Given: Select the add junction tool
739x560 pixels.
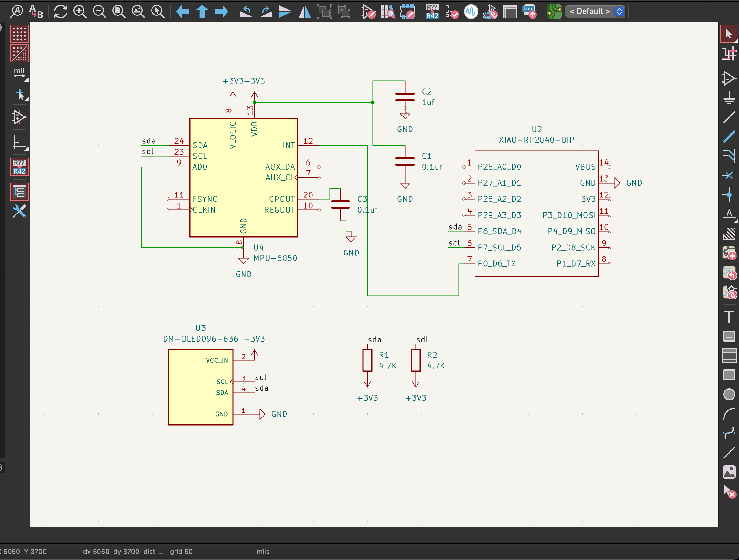Looking at the screenshot, I should pos(729,194).
